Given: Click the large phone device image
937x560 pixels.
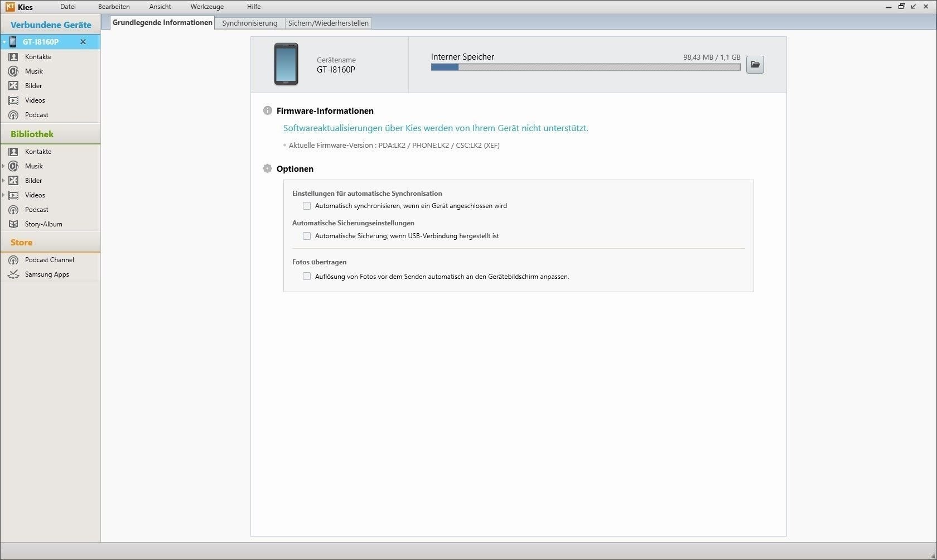Looking at the screenshot, I should coord(286,64).
